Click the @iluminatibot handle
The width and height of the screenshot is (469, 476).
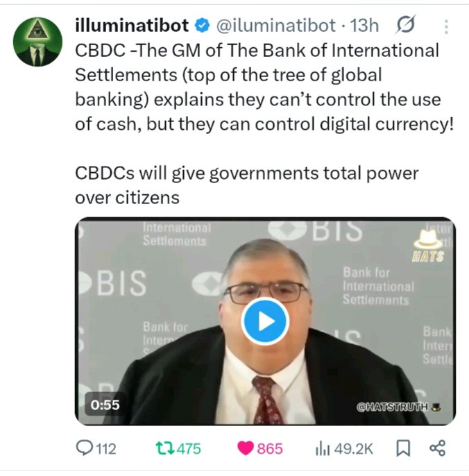coord(276,26)
